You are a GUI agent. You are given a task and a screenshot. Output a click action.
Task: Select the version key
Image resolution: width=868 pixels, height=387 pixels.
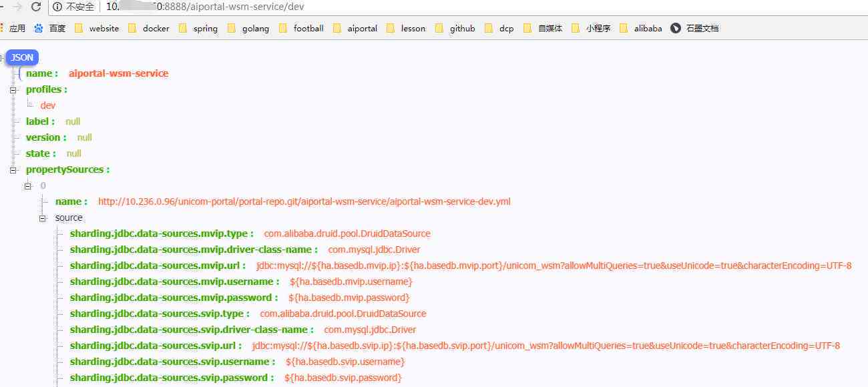point(46,137)
